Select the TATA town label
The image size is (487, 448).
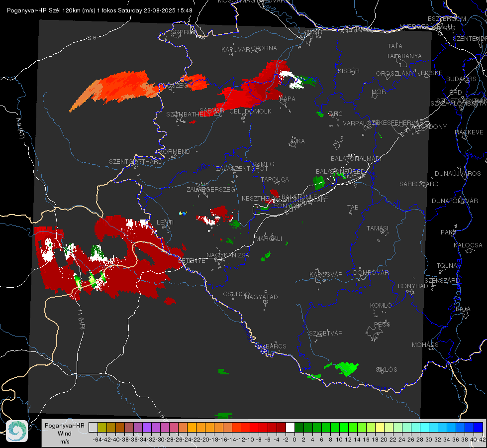point(395,46)
